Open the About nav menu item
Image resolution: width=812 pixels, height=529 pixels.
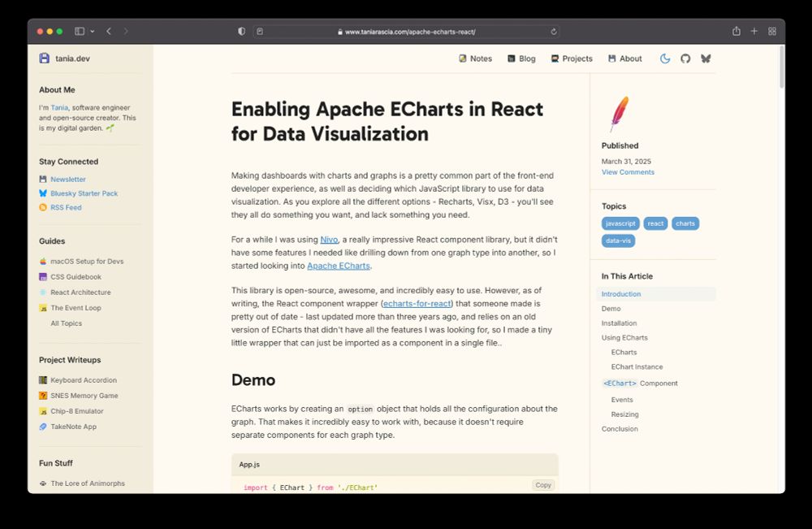pos(625,59)
